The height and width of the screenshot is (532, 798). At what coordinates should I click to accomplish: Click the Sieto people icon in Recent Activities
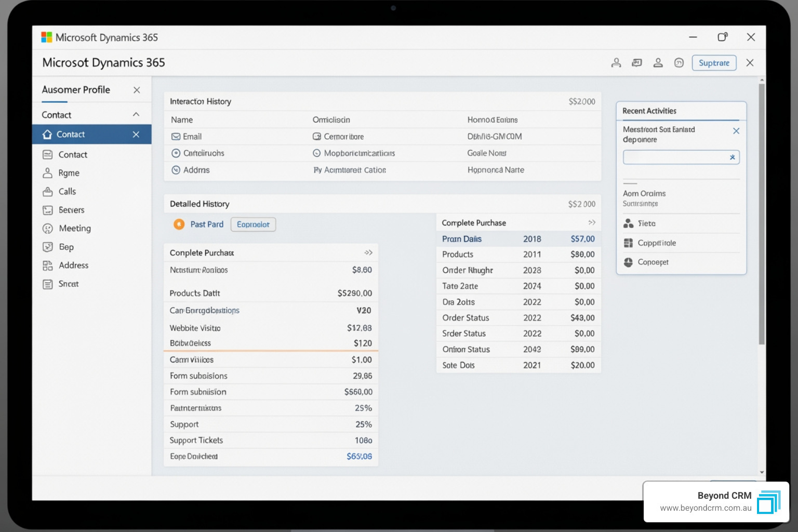(629, 223)
